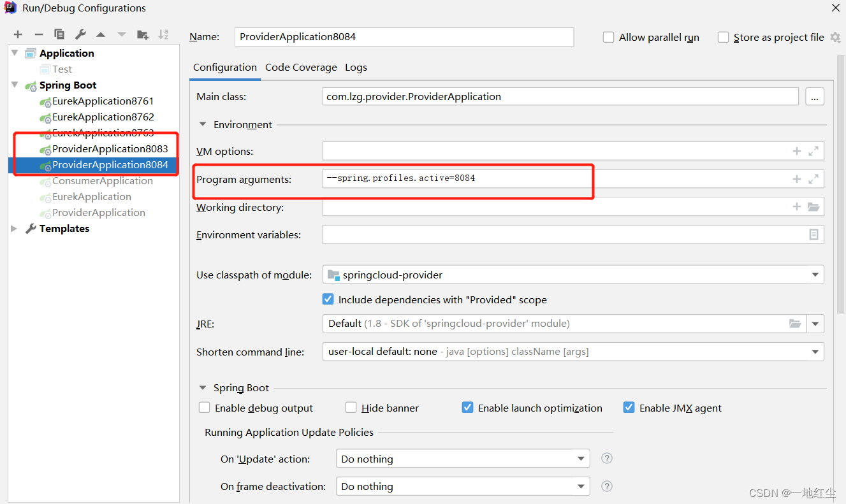Add new configuration with plus icon

[18, 34]
